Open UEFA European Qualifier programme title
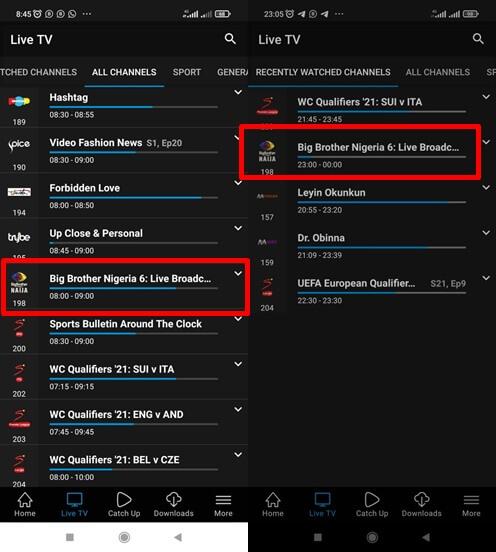 pos(356,283)
